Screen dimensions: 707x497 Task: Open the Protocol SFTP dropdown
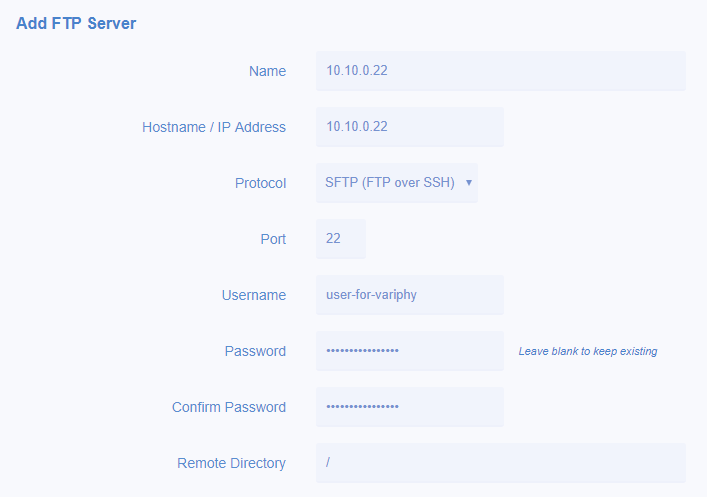[x=396, y=183]
